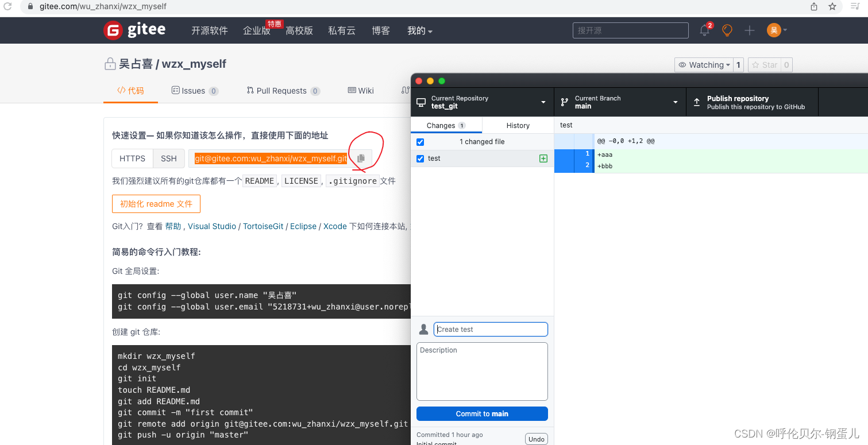Select the test file row in Changes
The width and height of the screenshot is (868, 445).
tap(482, 158)
